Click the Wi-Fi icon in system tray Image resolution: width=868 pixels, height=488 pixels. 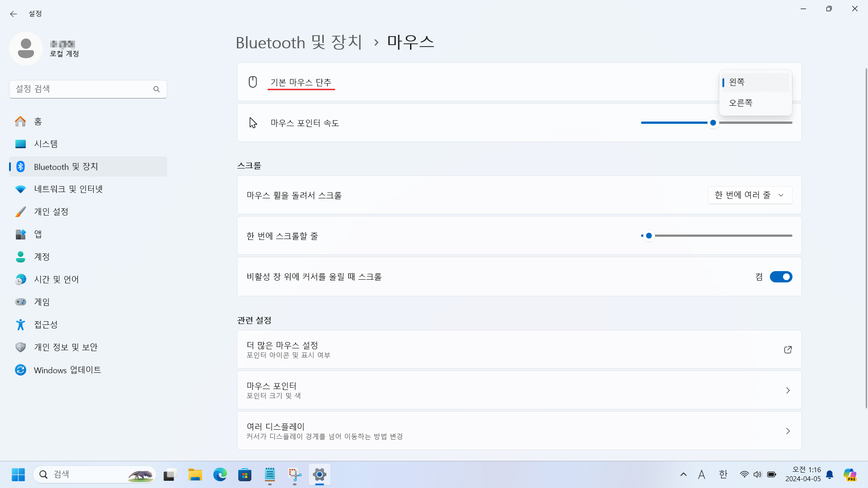coord(744,474)
